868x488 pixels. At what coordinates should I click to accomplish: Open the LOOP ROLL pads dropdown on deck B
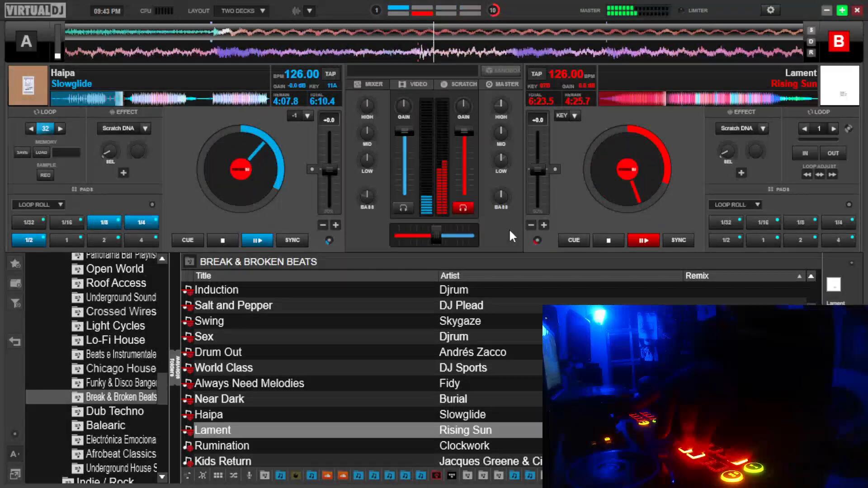[x=757, y=205]
